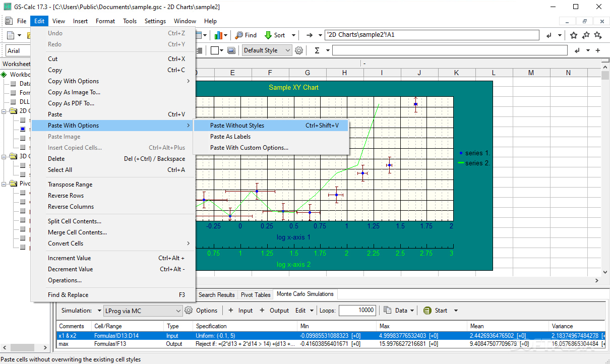Expand the chart icon dropdown arrow
This screenshot has width=610, height=364.
point(226,35)
